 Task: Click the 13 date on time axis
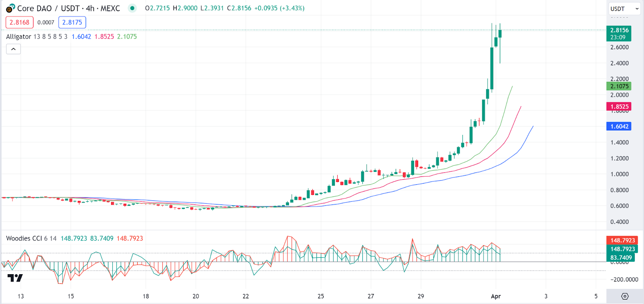click(x=21, y=296)
